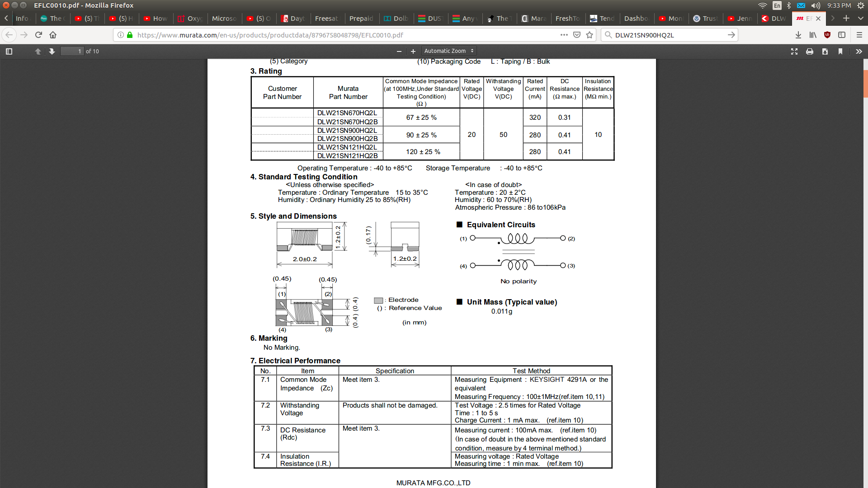This screenshot has height=488, width=868.
Task: Open a new browser tab
Action: (846, 19)
